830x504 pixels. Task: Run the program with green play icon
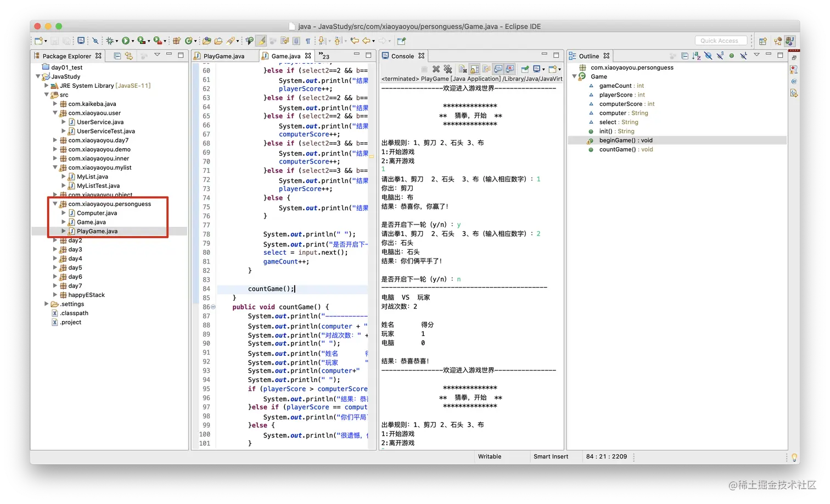[125, 41]
